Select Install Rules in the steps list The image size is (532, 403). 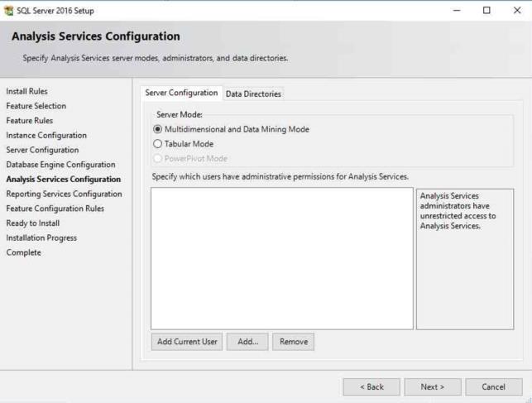pos(26,91)
